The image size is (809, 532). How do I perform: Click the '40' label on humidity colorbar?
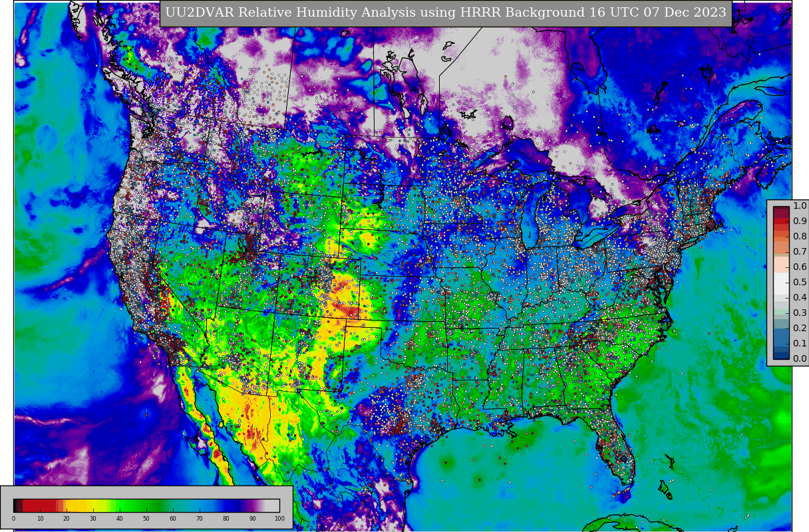(120, 519)
